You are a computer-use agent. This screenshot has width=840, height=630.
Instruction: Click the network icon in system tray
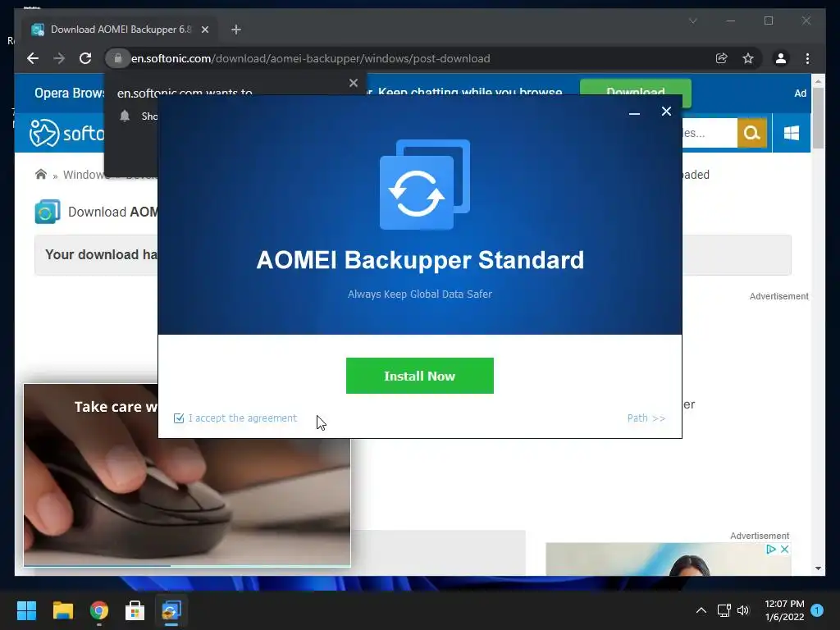pos(724,610)
